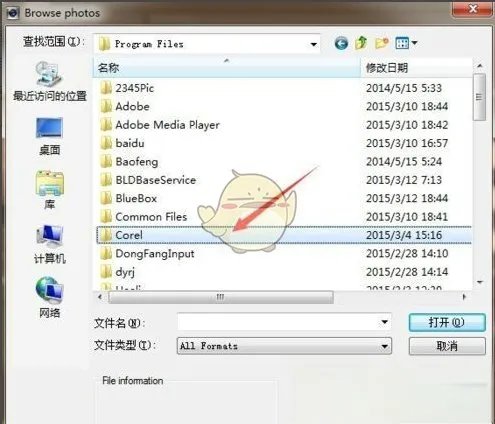
Task: Select the BlueBox folder icon
Action: click(x=106, y=198)
